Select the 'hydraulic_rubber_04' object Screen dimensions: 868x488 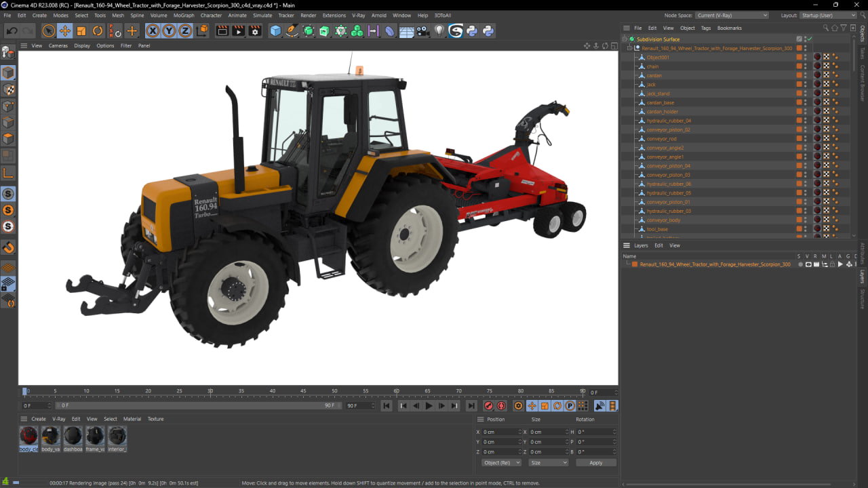(x=669, y=121)
